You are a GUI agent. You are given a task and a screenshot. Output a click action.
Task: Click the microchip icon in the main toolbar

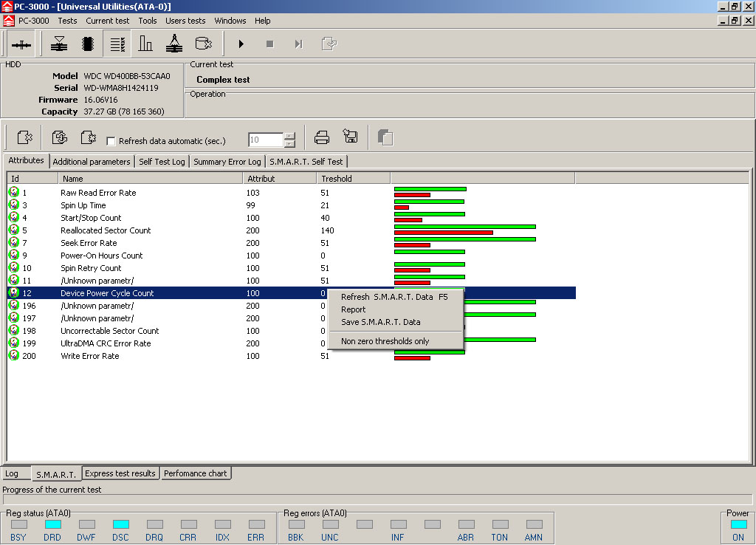[x=88, y=44]
